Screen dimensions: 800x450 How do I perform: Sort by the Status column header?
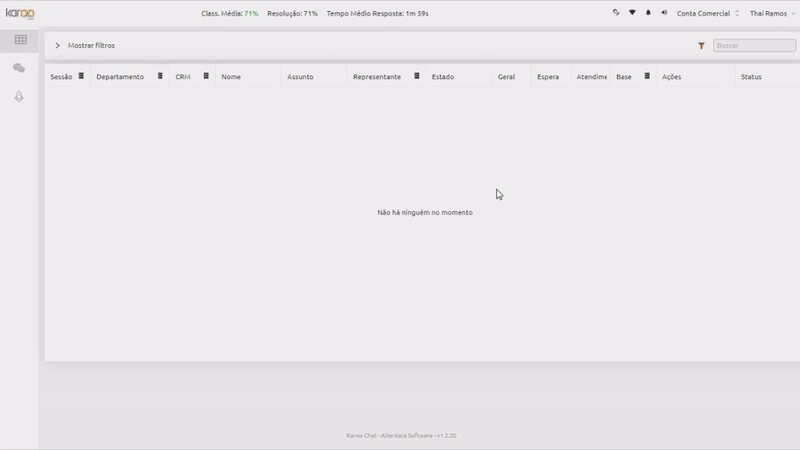tap(751, 77)
